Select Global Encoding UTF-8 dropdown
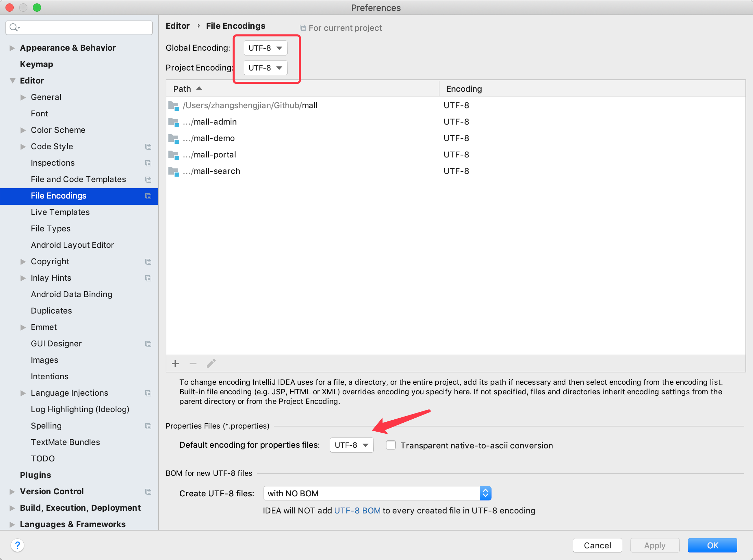753x560 pixels. [x=265, y=48]
